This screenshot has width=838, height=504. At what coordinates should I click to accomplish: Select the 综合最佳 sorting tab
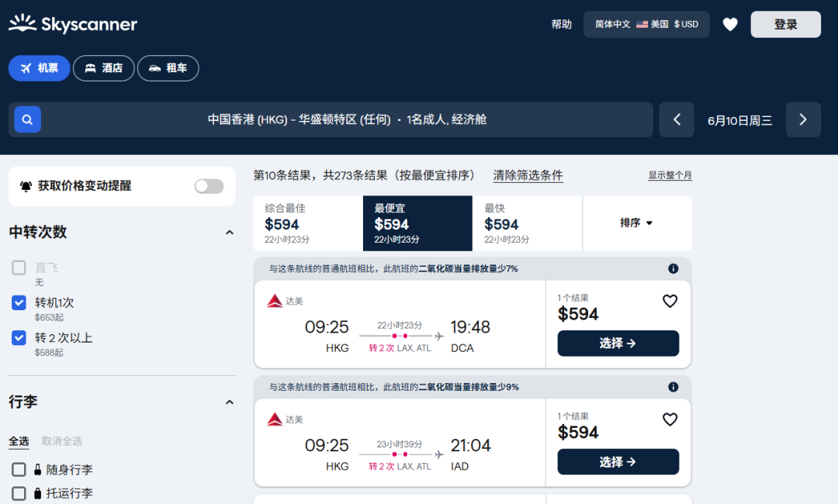[x=307, y=223]
